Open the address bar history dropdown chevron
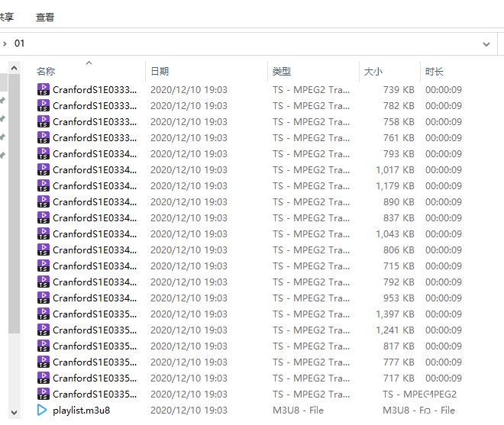This screenshot has width=504, height=425. point(486,44)
